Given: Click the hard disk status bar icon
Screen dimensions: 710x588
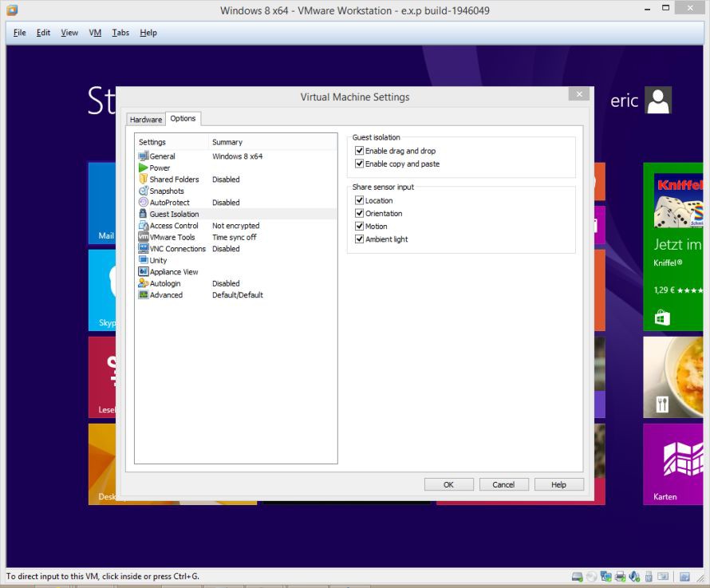Looking at the screenshot, I should point(578,577).
